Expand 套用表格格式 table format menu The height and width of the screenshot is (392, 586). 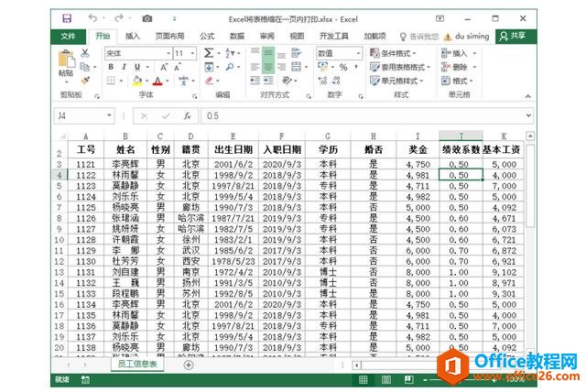[x=400, y=67]
